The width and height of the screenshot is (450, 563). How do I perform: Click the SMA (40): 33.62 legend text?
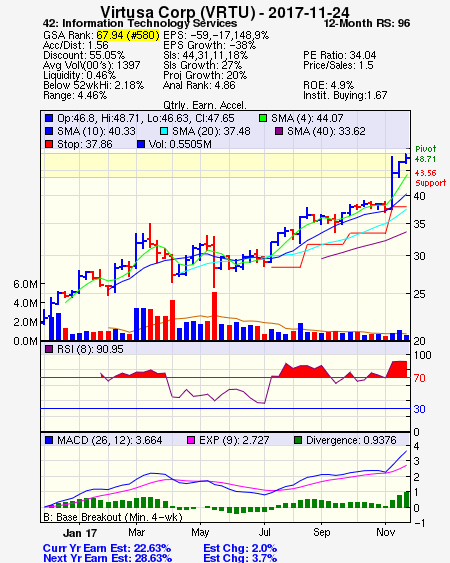(326, 131)
